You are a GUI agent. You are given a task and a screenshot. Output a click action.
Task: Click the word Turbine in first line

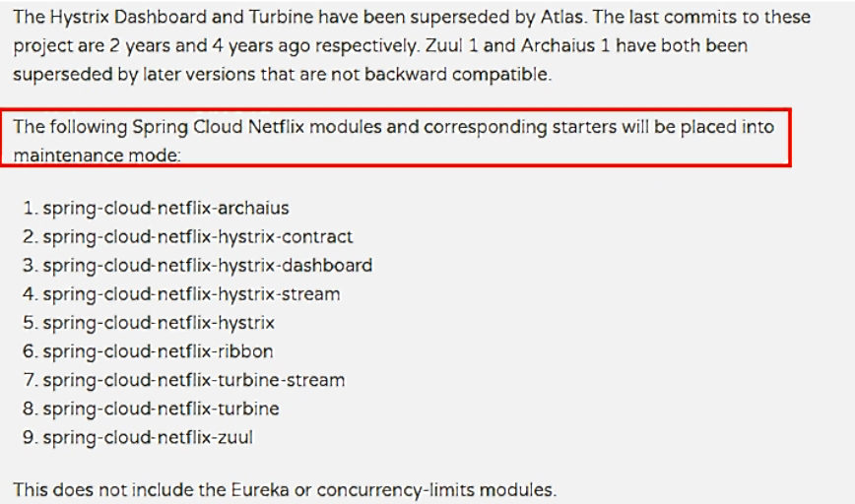(x=282, y=17)
